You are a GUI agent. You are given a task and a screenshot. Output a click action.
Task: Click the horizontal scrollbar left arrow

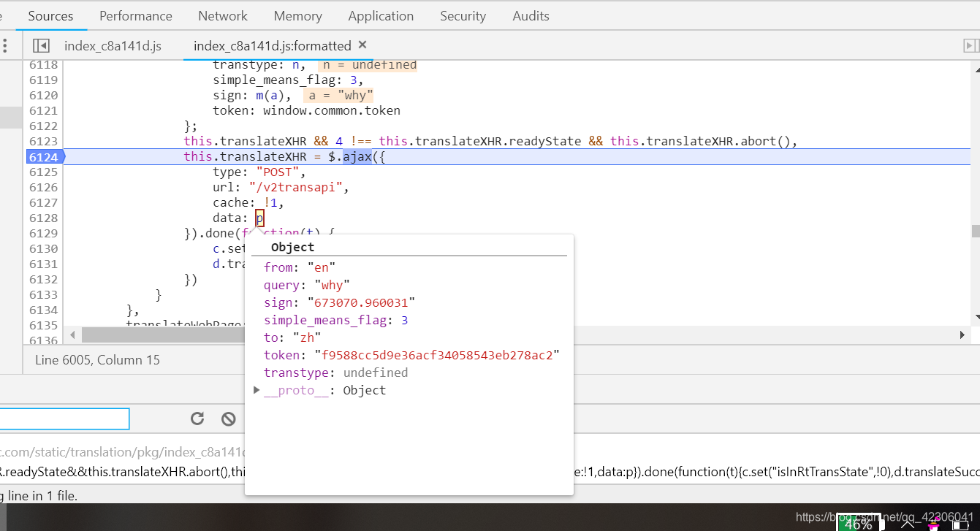click(72, 335)
